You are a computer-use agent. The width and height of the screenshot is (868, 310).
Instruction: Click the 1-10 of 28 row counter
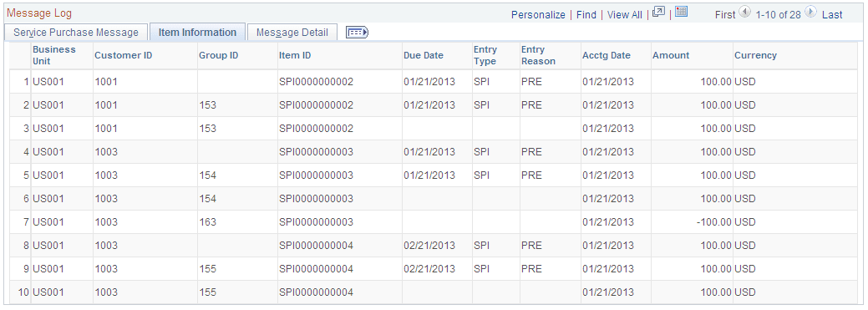pyautogui.click(x=778, y=15)
